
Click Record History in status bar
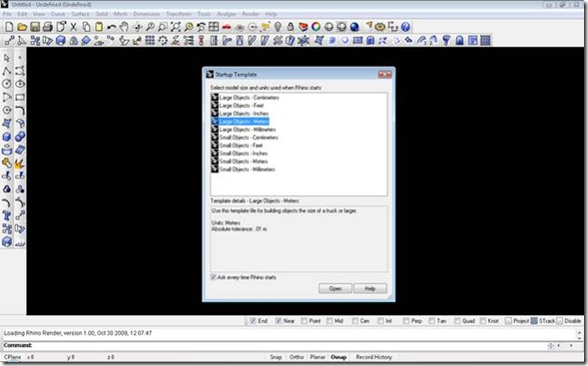374,357
